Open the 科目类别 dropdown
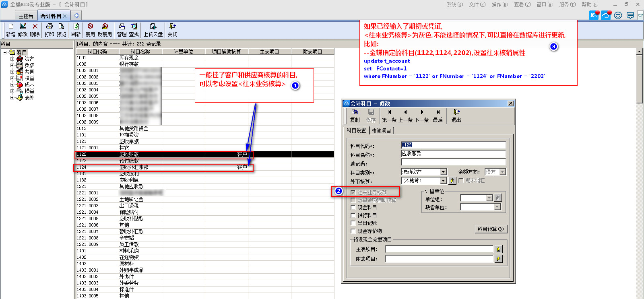The height and width of the screenshot is (299, 644). (x=444, y=172)
